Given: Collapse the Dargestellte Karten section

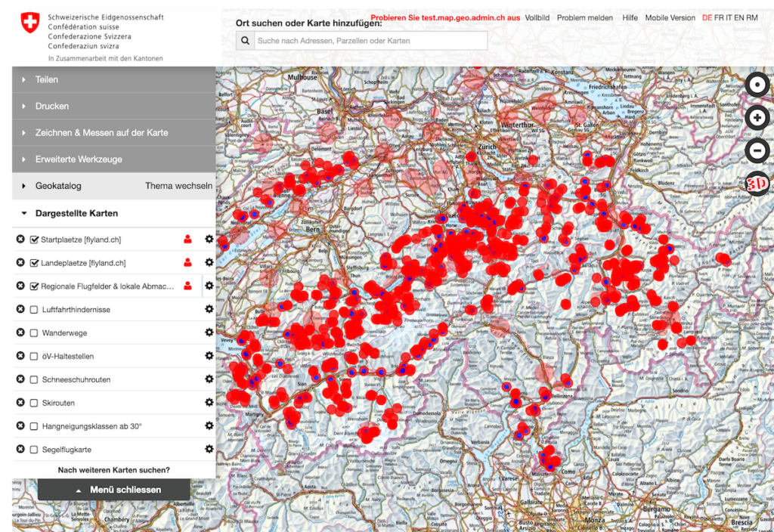Looking at the screenshot, I should (114, 213).
